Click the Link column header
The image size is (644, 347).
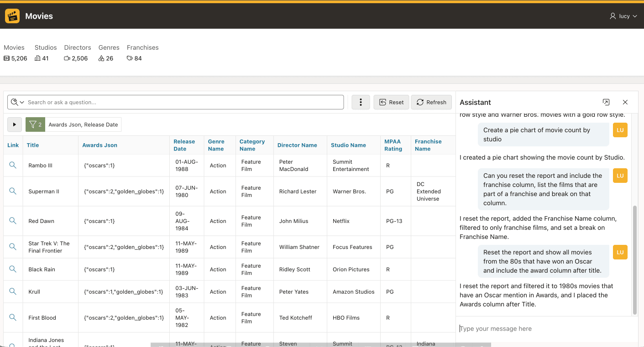coord(13,145)
